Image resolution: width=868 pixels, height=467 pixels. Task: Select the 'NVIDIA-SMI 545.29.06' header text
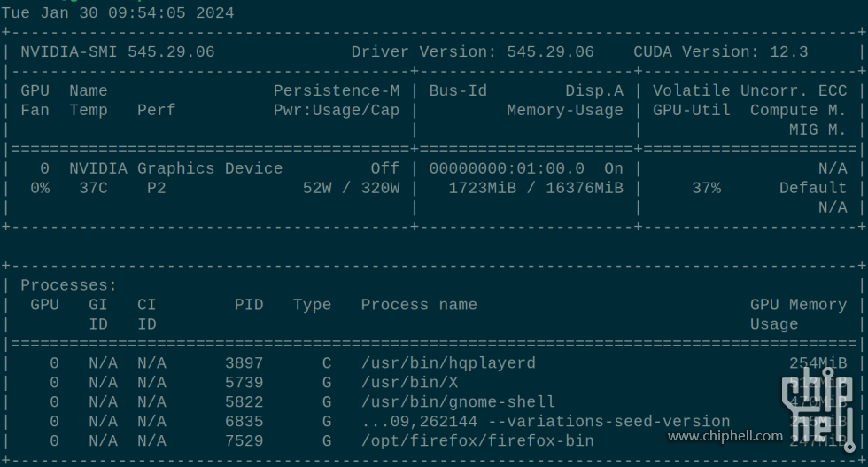117,52
